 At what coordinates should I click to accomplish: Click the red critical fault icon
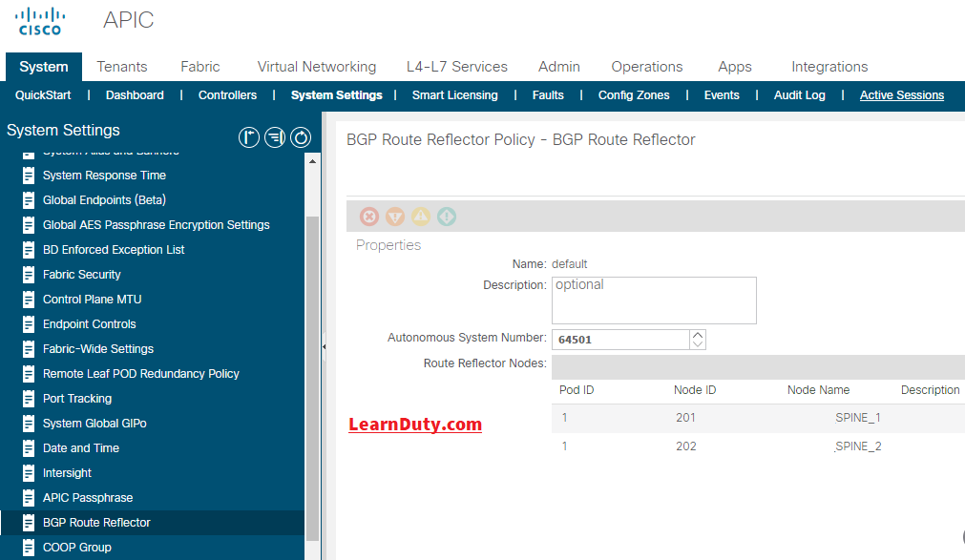(369, 217)
